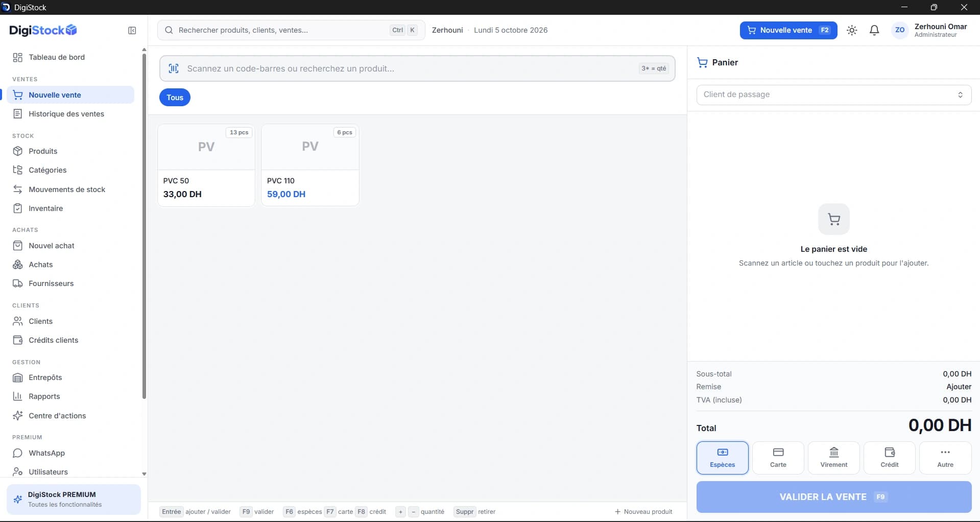Viewport: 980px width, 522px height.
Task: Click the barcode scanner icon
Action: point(174,68)
